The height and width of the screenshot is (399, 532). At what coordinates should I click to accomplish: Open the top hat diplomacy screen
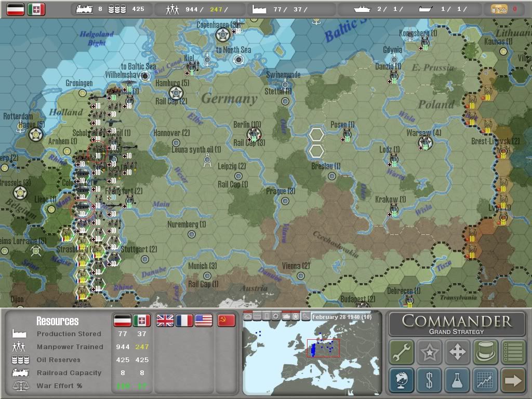point(485,352)
